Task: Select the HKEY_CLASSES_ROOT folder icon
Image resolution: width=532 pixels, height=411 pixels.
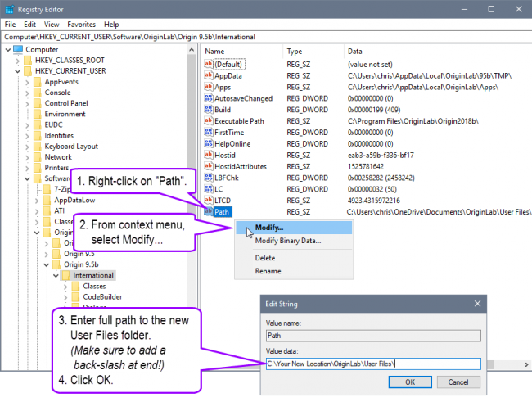Action: (x=28, y=61)
